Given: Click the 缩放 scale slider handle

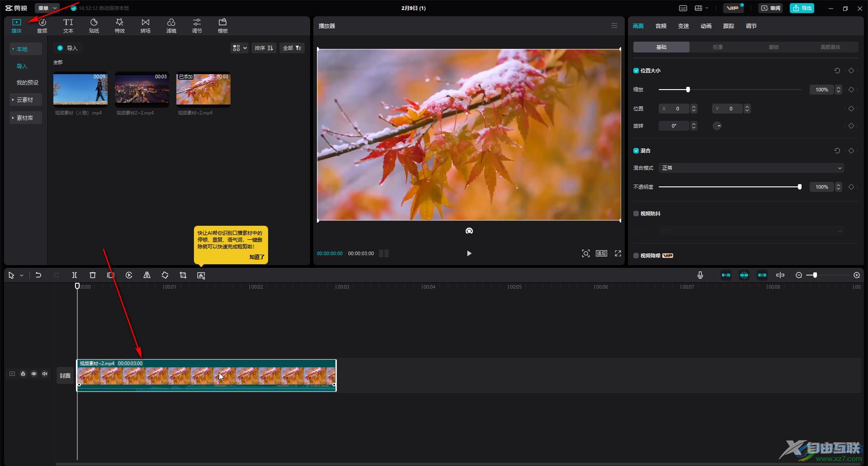Looking at the screenshot, I should point(688,90).
